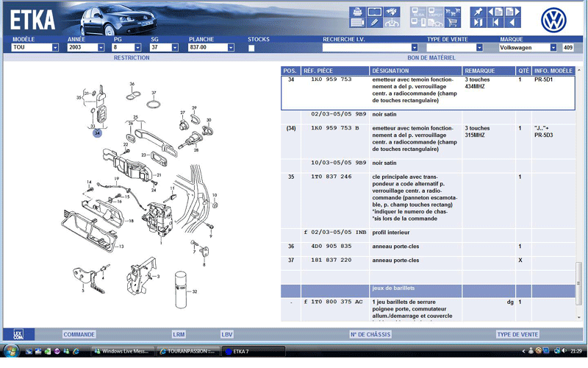Click the single left-arrow back icon
588x368 pixels.
tap(512, 22)
